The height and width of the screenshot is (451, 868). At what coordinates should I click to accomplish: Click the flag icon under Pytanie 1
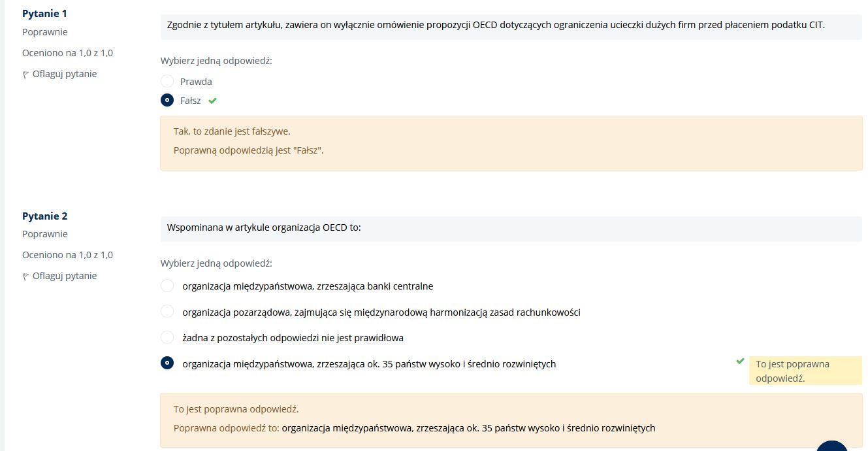tap(25, 75)
